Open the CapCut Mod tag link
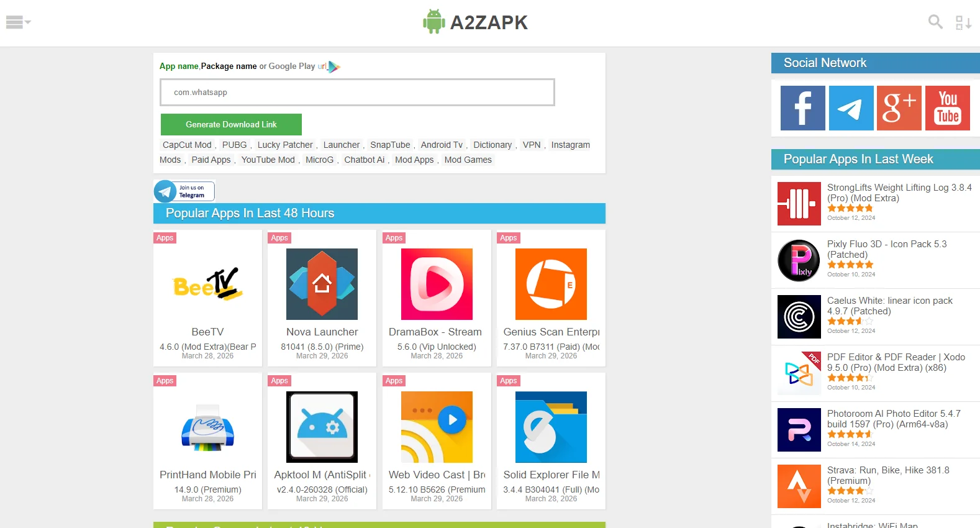The width and height of the screenshot is (980, 528). (x=187, y=145)
